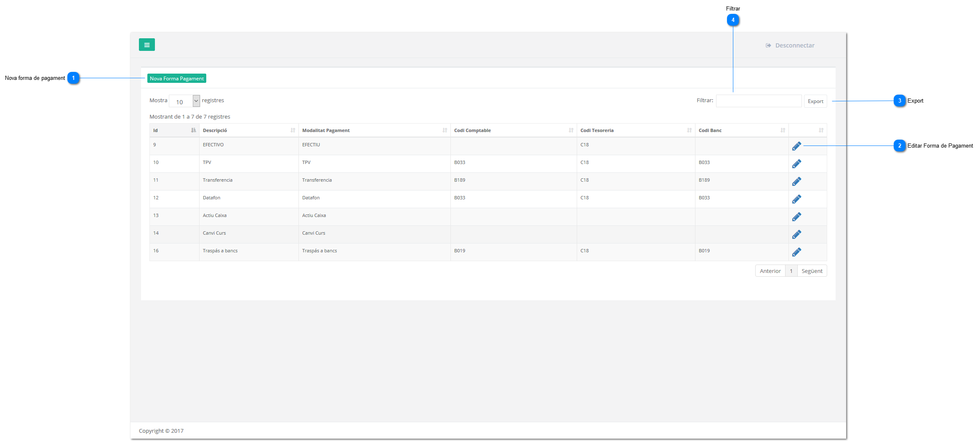Sort by Codi Comptable column

coord(513,130)
